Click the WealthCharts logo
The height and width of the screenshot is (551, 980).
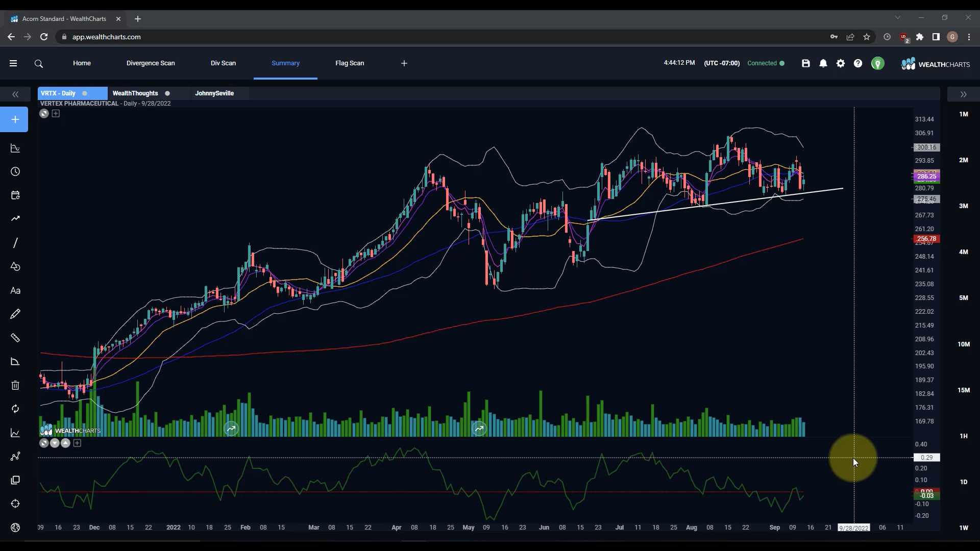click(x=935, y=64)
